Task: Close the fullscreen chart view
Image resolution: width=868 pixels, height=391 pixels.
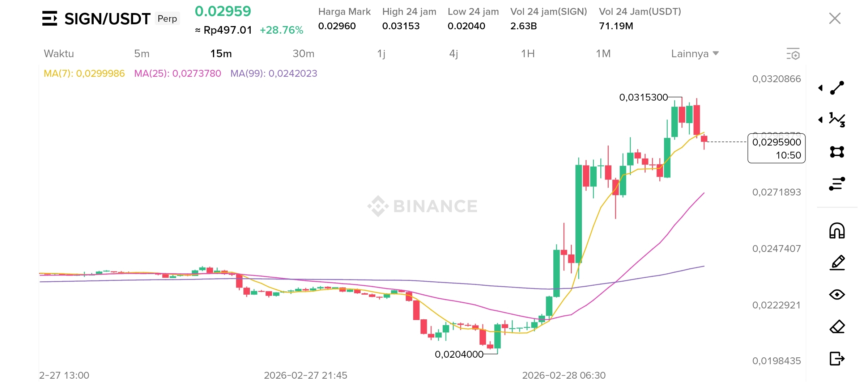Action: pos(834,18)
